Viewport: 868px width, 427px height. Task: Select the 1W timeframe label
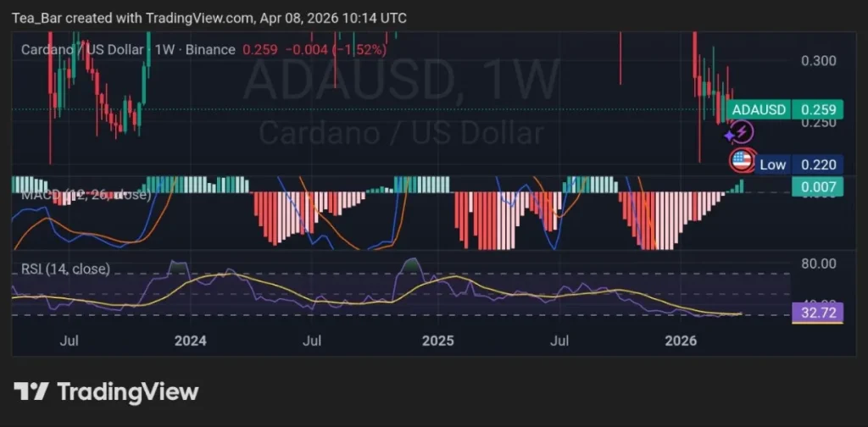click(x=164, y=50)
